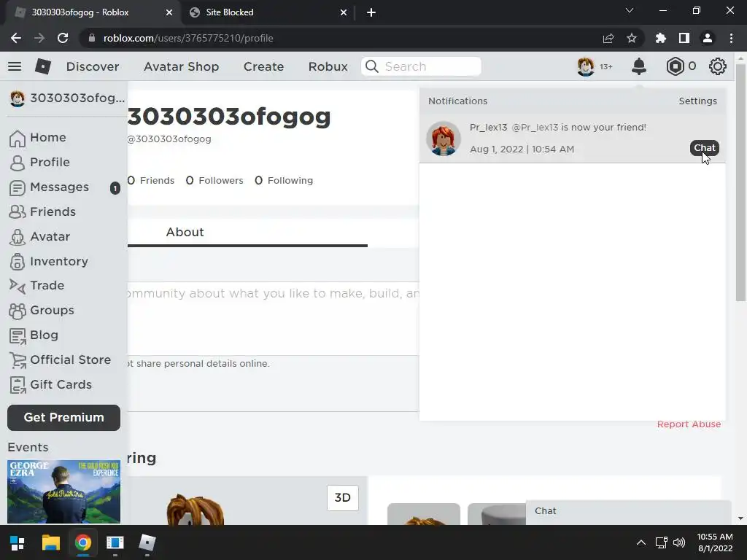Open notification Settings link
The width and height of the screenshot is (747, 560).
(697, 101)
